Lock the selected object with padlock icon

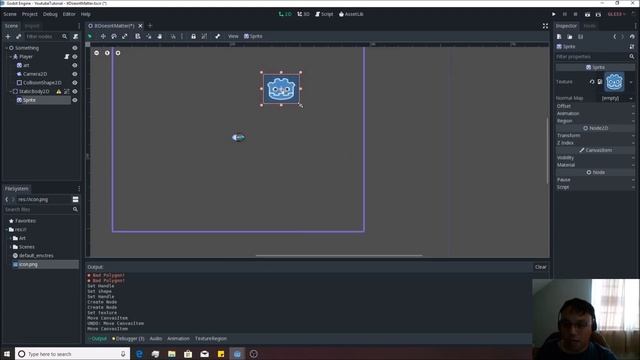(193, 36)
